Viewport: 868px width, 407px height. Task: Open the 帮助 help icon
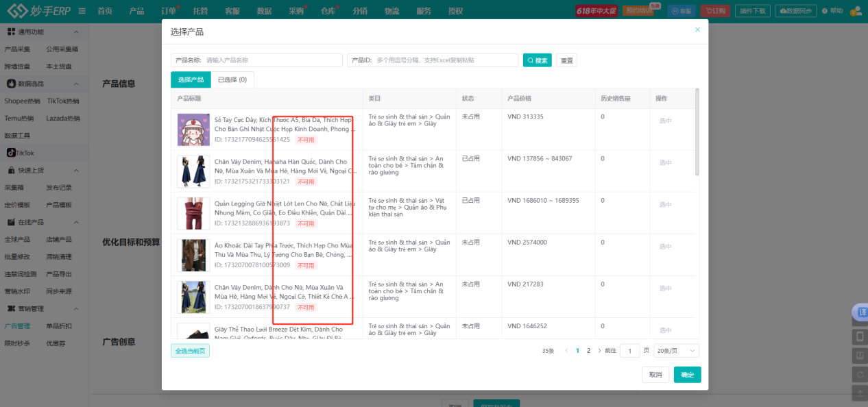pos(832,11)
